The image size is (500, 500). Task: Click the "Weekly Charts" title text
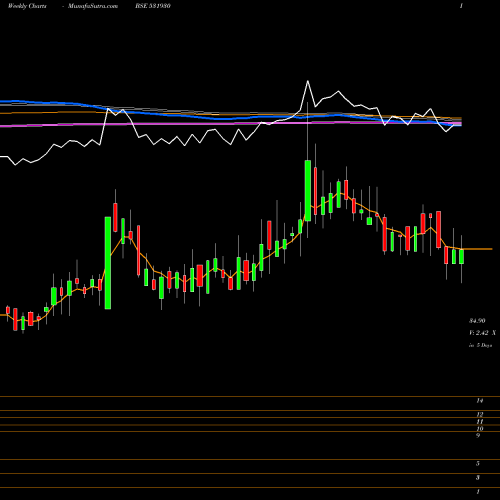click(27, 6)
